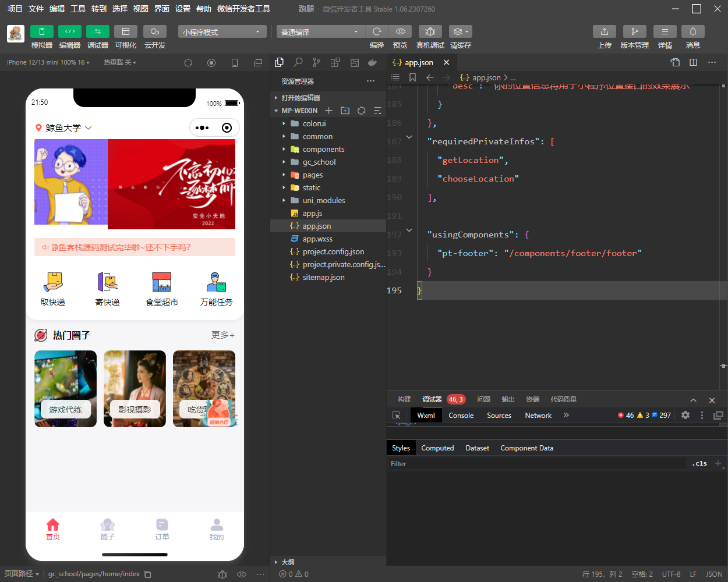Open the mini program mode dropdown

pos(222,32)
